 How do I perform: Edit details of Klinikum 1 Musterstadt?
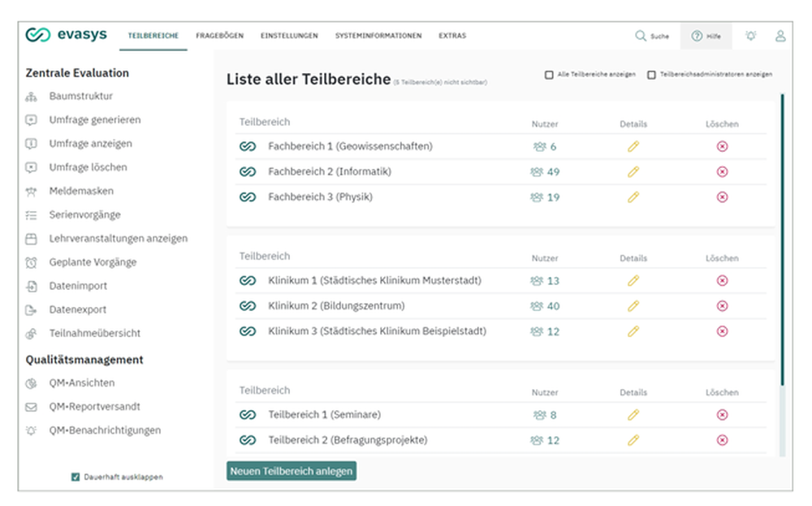(633, 281)
